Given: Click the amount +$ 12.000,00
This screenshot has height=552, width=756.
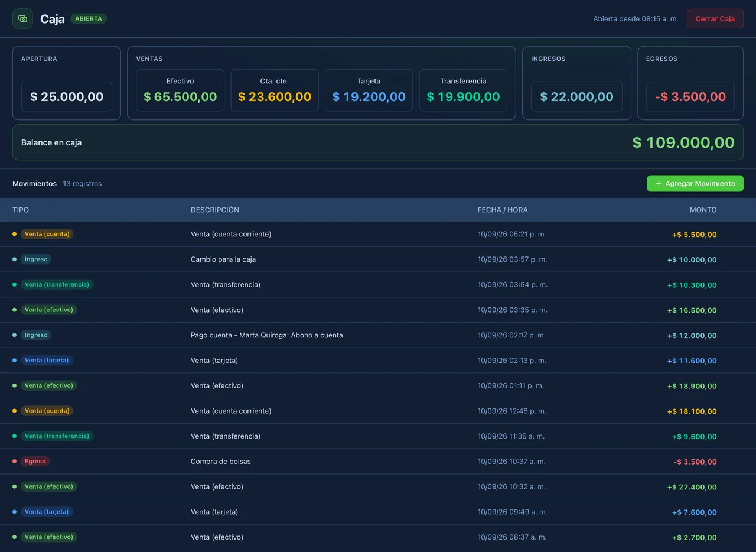Looking at the screenshot, I should pyautogui.click(x=692, y=335).
